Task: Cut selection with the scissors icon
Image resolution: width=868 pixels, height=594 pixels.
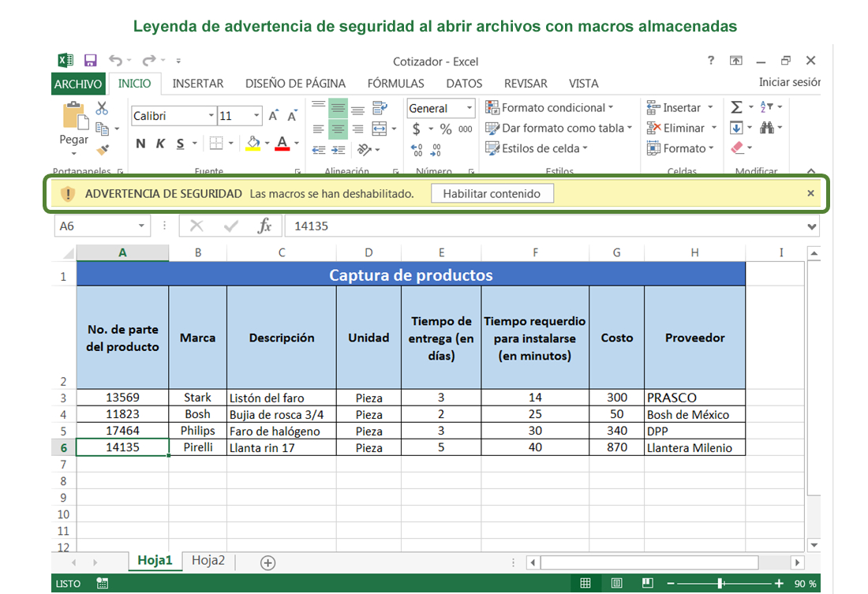Action: tap(102, 108)
